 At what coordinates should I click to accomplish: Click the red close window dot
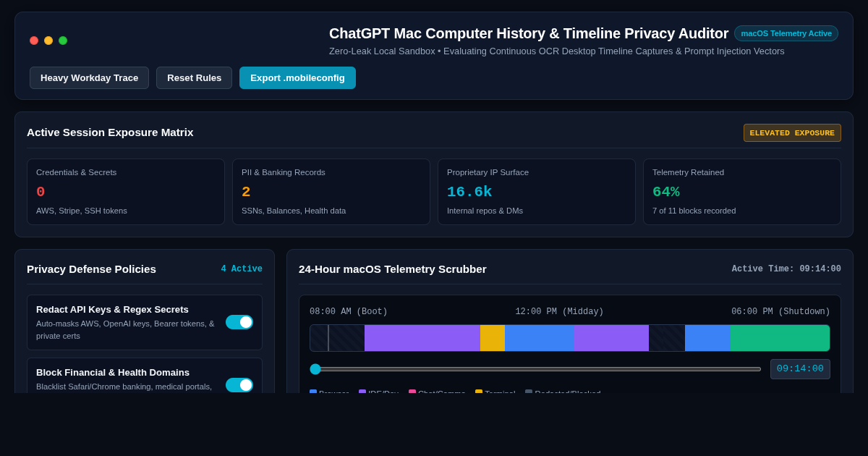pos(34,41)
